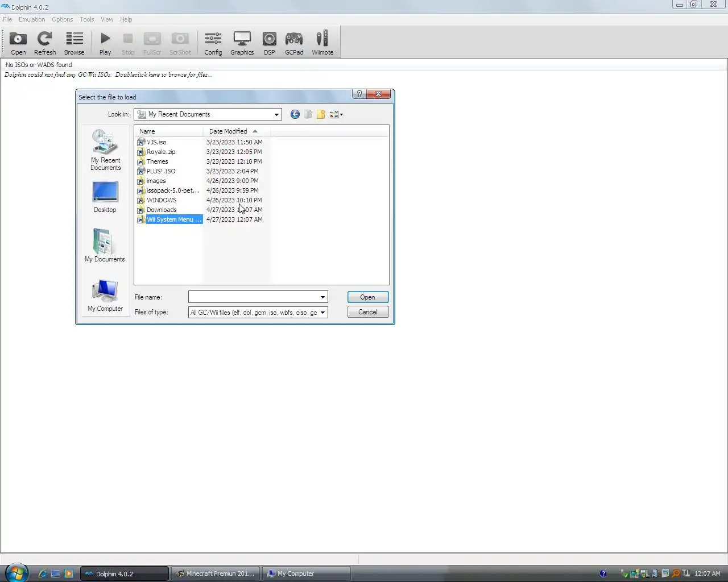
Task: Click the Refresh toolbar icon
Action: 45,43
